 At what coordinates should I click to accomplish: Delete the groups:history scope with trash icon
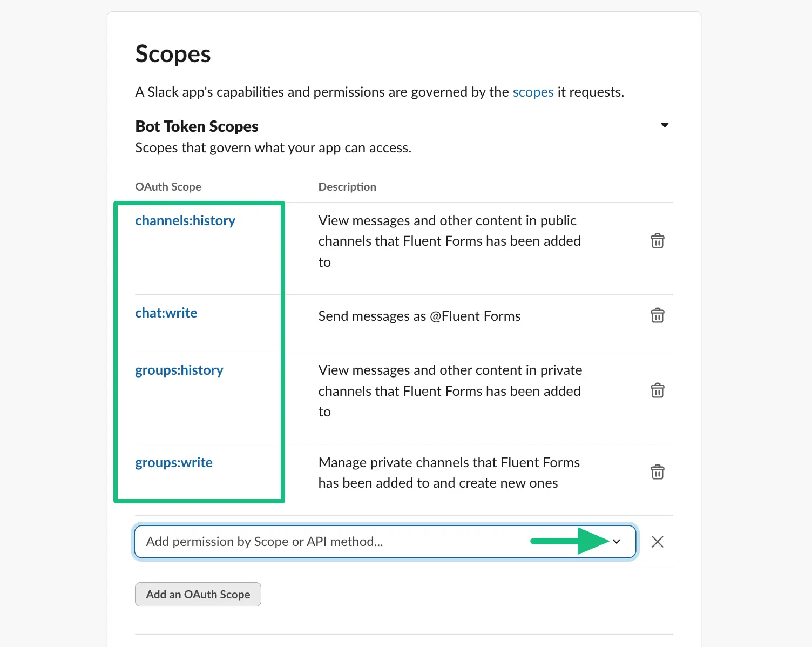(x=658, y=390)
